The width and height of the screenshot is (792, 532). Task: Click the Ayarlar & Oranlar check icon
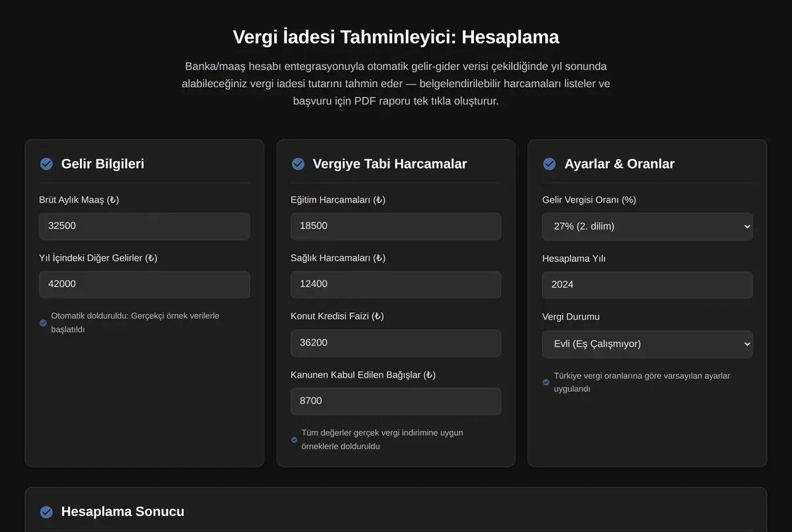tap(549, 164)
